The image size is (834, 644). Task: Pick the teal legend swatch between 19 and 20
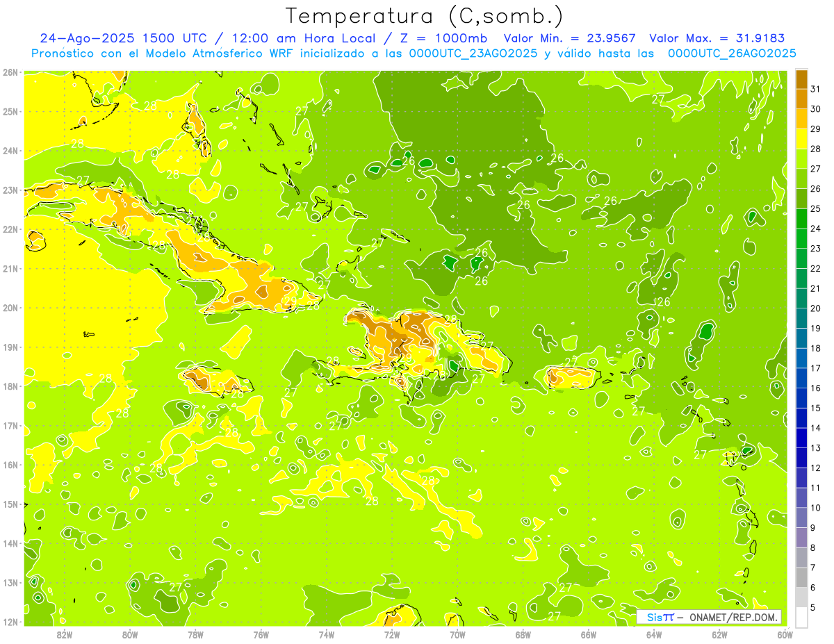[x=802, y=318]
